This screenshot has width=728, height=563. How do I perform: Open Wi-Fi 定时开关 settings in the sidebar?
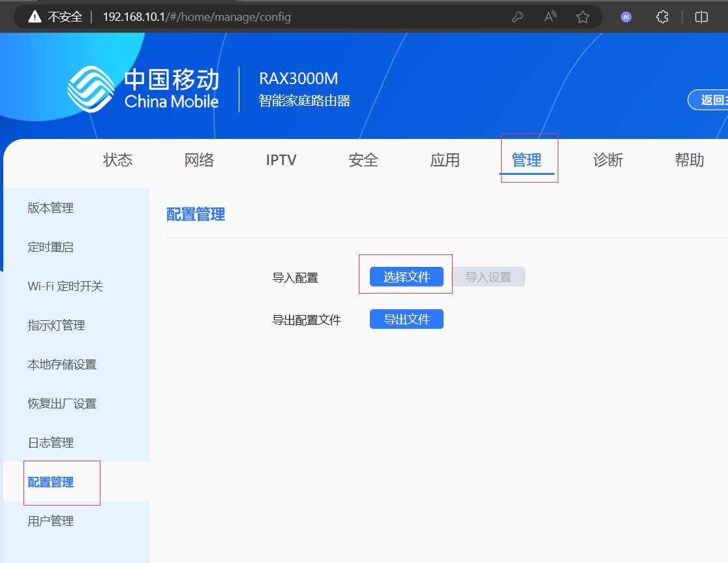click(65, 286)
